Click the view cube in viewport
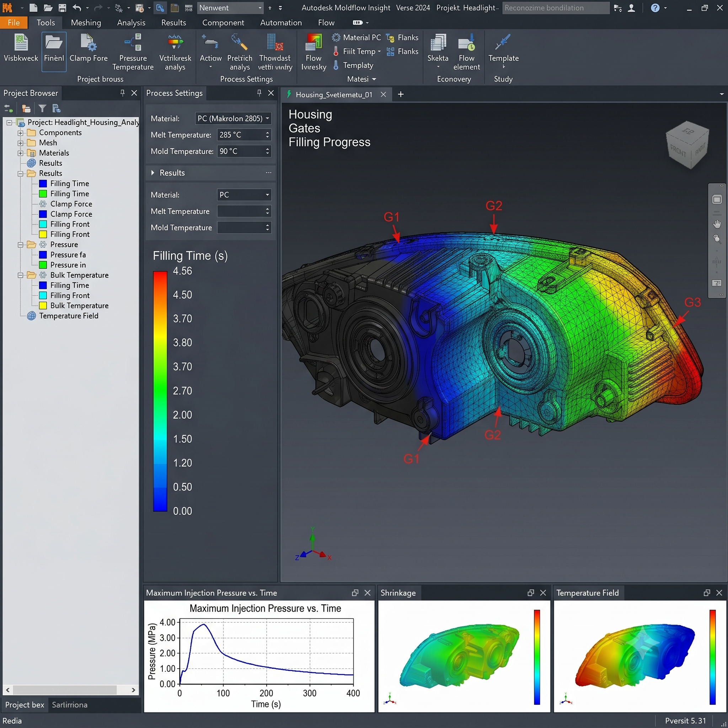 coord(688,144)
